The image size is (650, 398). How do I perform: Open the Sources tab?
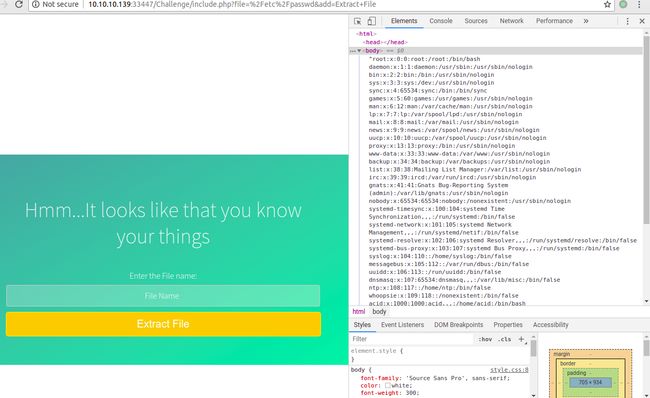[476, 21]
